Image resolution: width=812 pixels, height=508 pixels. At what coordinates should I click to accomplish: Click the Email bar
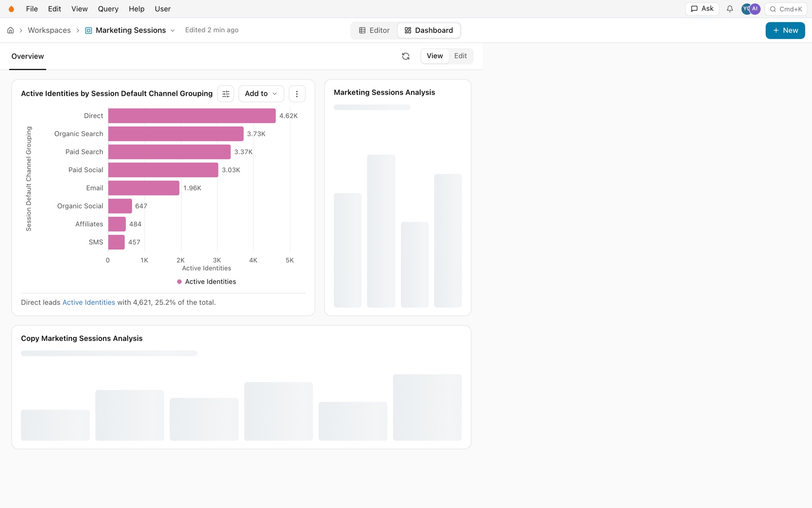click(x=144, y=188)
